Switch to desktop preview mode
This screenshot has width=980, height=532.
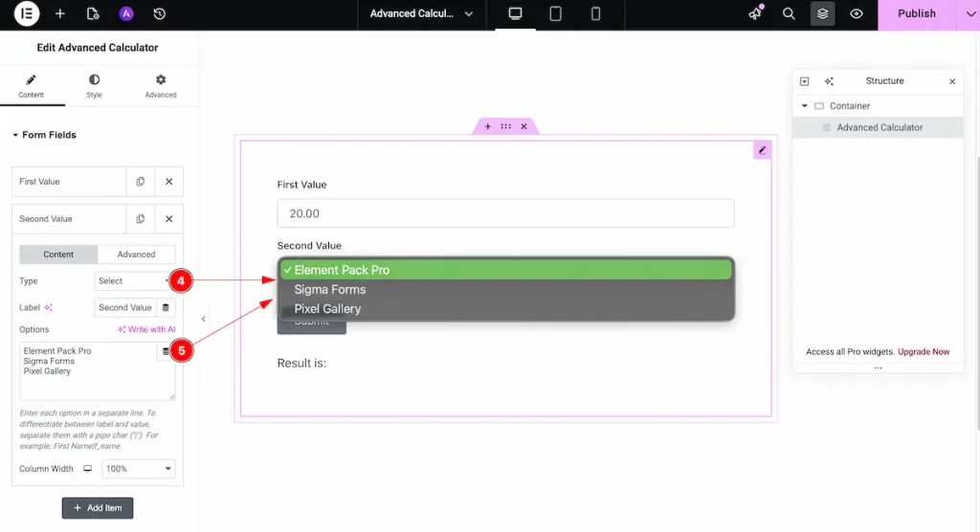(515, 13)
